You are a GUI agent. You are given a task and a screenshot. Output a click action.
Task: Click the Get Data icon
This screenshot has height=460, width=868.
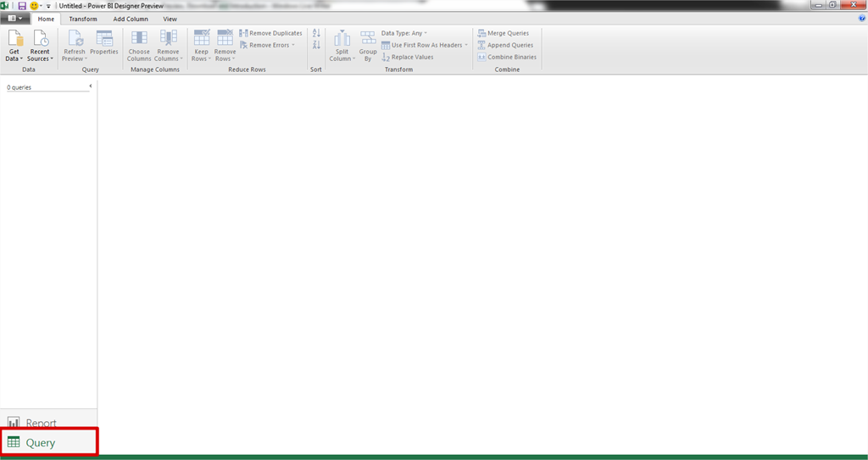[x=14, y=38]
